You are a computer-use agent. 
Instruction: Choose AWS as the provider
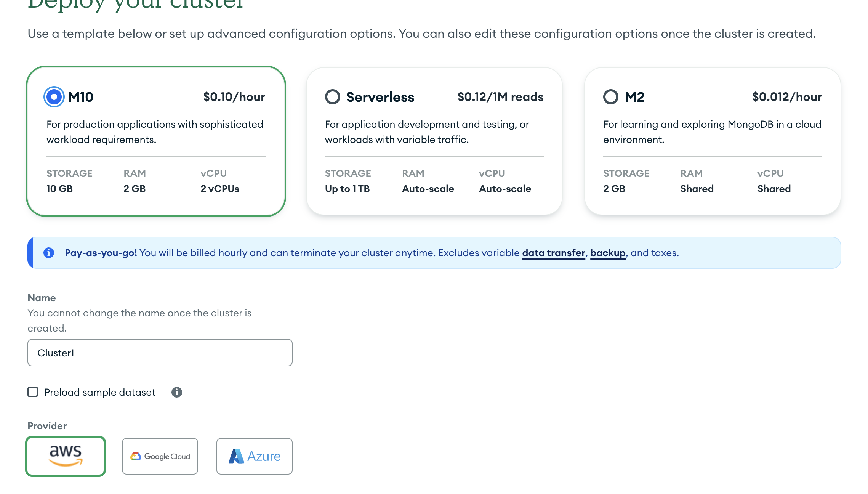point(66,456)
